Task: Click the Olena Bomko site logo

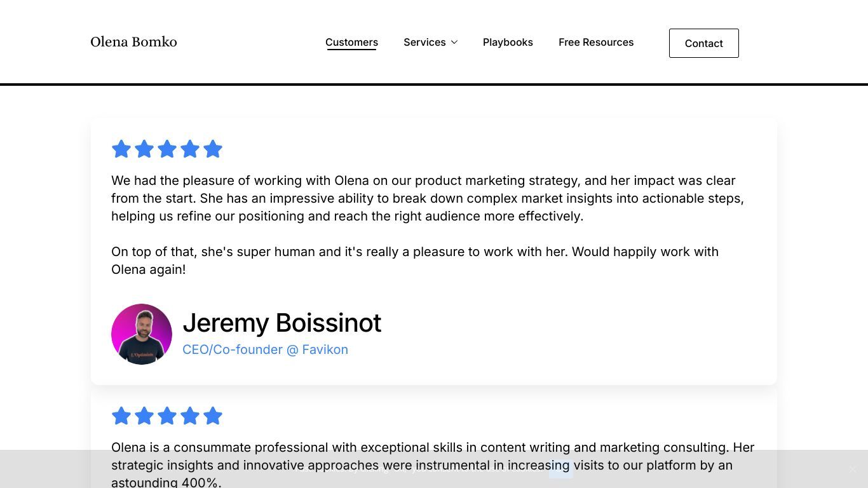Action: 133,42
